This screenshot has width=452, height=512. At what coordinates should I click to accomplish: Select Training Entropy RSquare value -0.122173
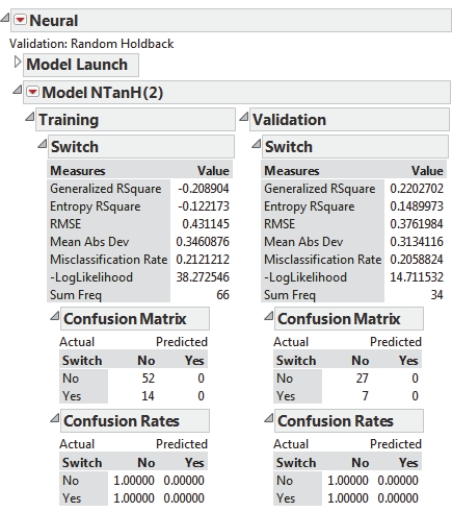coord(203,206)
